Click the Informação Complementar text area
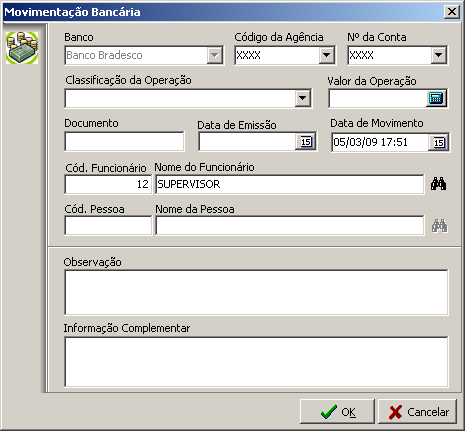The width and height of the screenshot is (465, 431). click(x=256, y=362)
